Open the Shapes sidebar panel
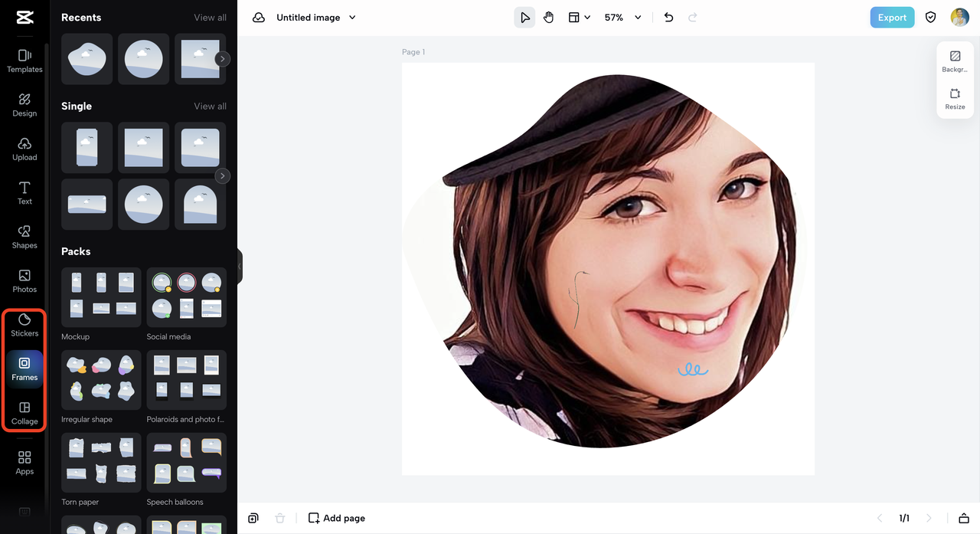 24,237
